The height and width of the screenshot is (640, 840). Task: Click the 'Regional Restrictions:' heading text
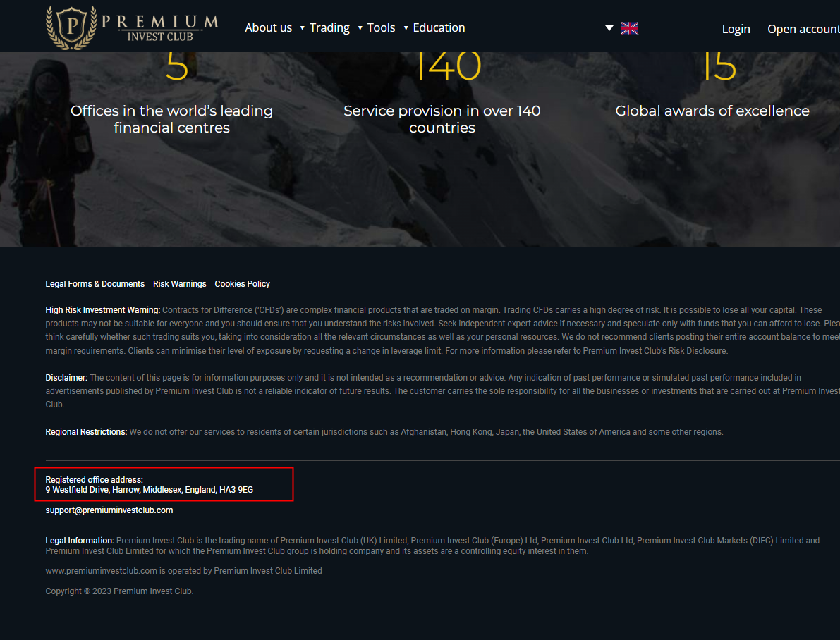[x=86, y=432]
